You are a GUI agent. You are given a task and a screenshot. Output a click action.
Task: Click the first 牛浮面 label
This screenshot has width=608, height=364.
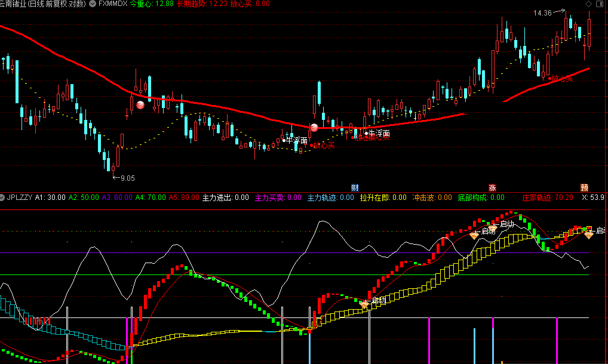[297, 141]
